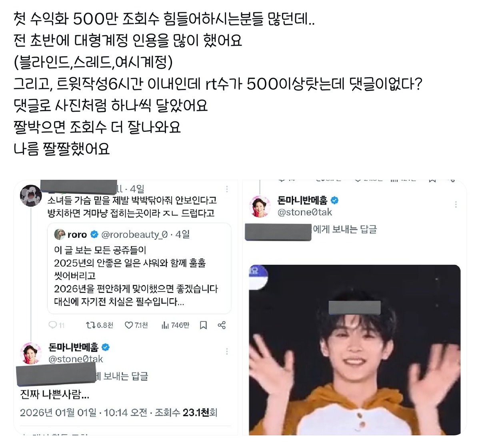Like the roro quoted tweet via heart icon
The image size is (480, 448).
tap(128, 325)
